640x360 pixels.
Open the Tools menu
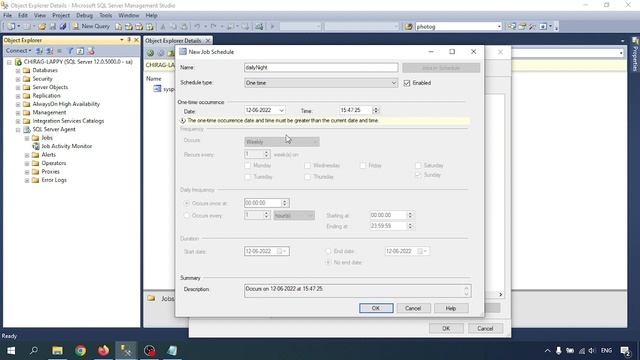tap(106, 15)
